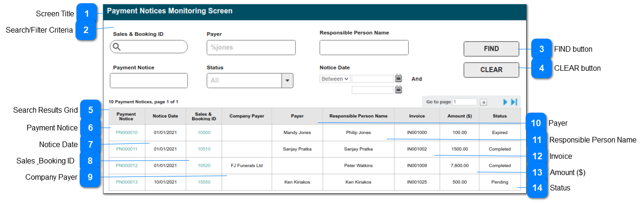Sort by Invoice column header
This screenshot has width=644, height=203.
pos(417,116)
